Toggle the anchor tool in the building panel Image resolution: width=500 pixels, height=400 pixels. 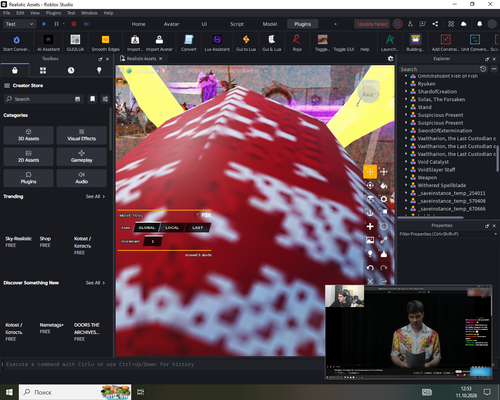pos(370,213)
